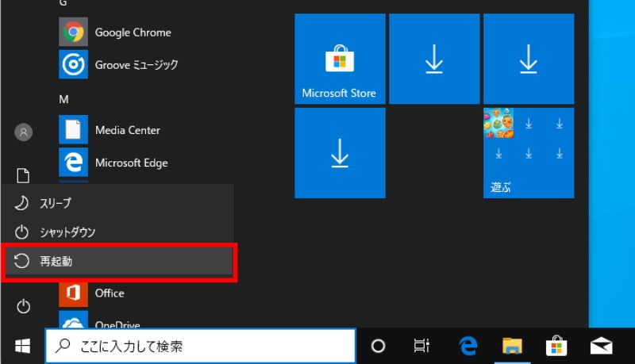Screen dimensions: 635x364
Task: Open the Mail app on taskbar
Action: (x=602, y=346)
